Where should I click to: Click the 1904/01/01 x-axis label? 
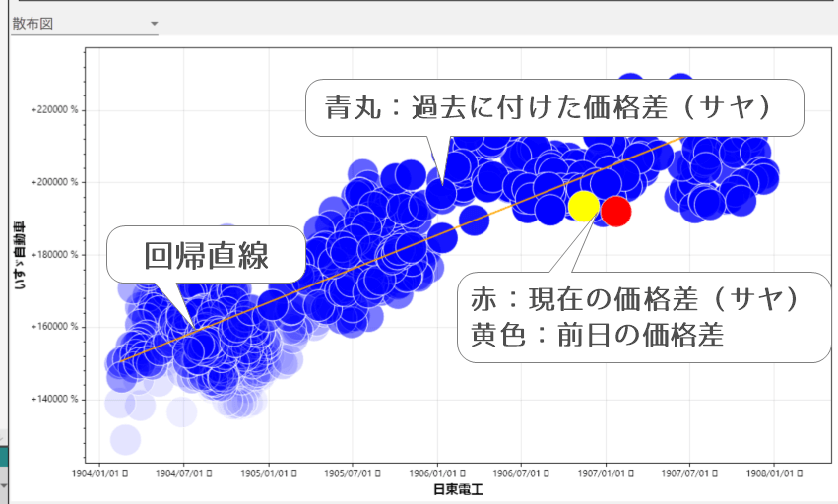[99, 473]
